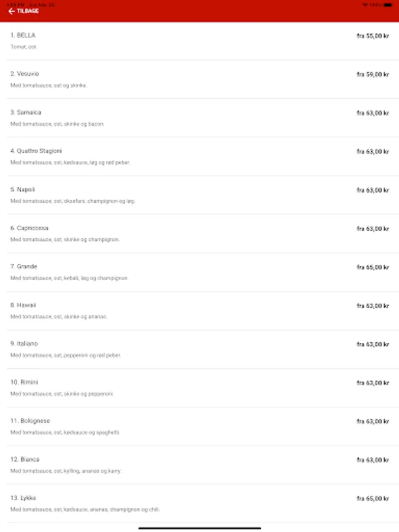Select the 12. Bianca pizza row

[x=200, y=465]
